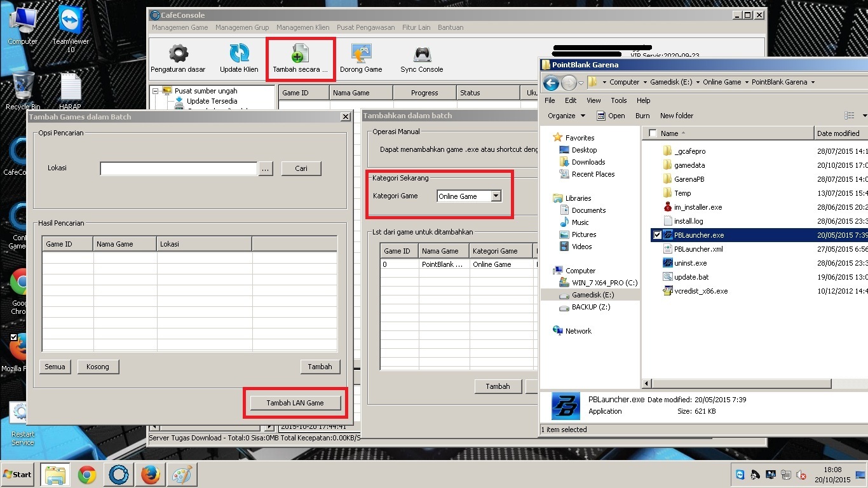868x488 pixels.
Task: Click New folder in Explorer toolbar
Action: pos(677,116)
